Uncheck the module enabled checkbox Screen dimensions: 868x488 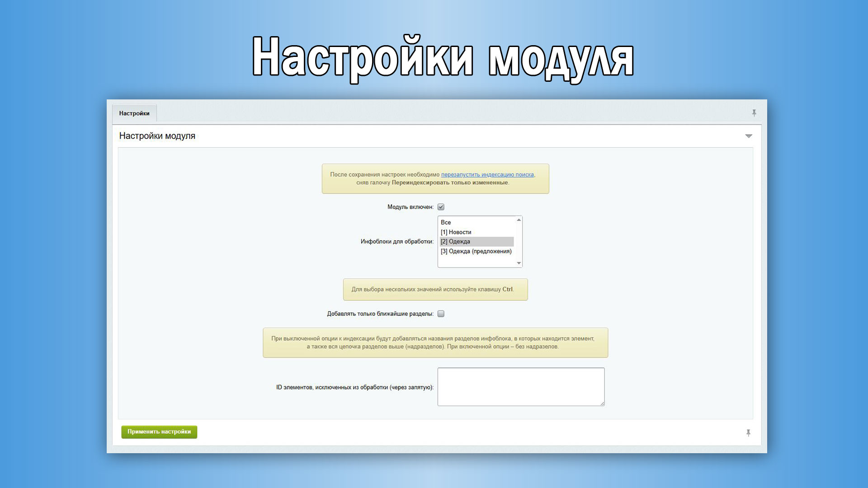(441, 206)
